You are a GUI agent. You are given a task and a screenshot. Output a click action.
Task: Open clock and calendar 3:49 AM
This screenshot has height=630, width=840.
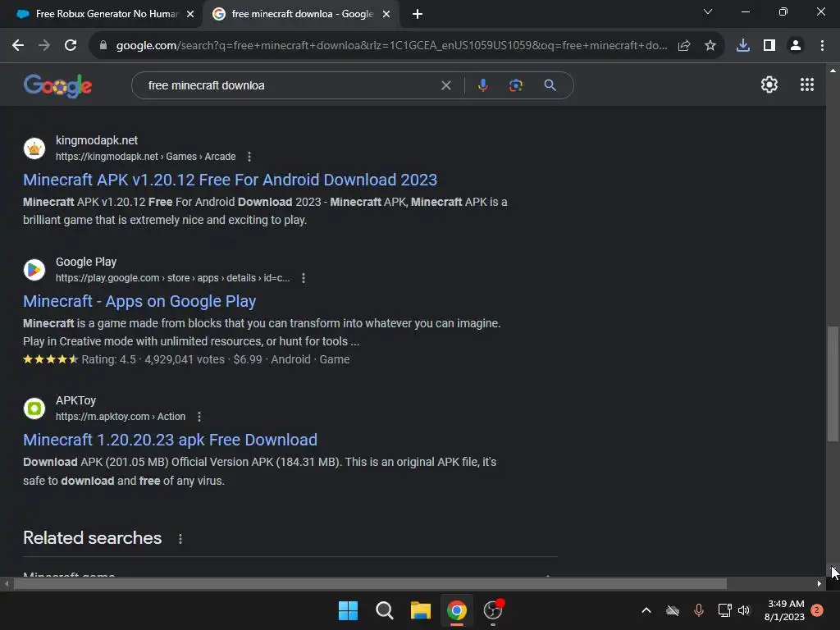pos(784,610)
